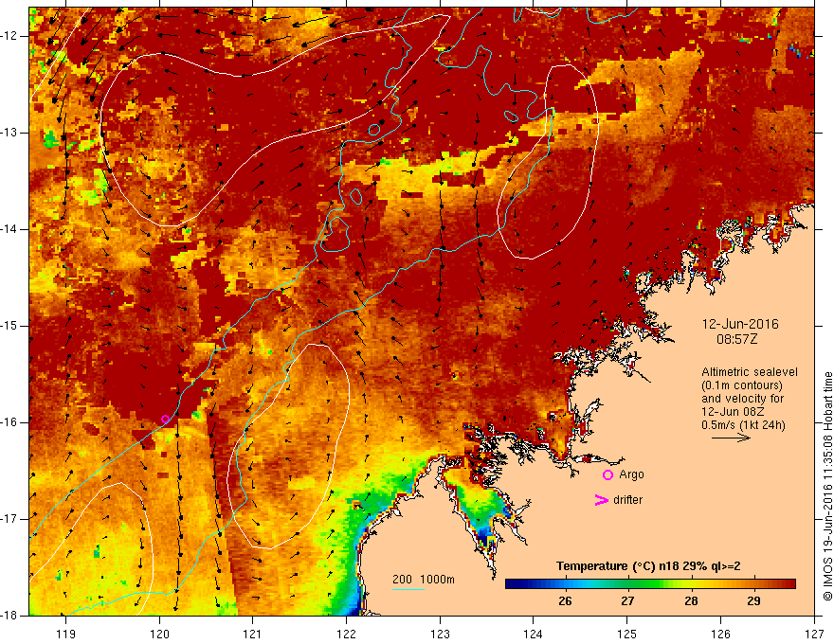This screenshot has width=834, height=644.
Task: Click the 'Altimetric sealevel' caption line
Action: pos(750,372)
